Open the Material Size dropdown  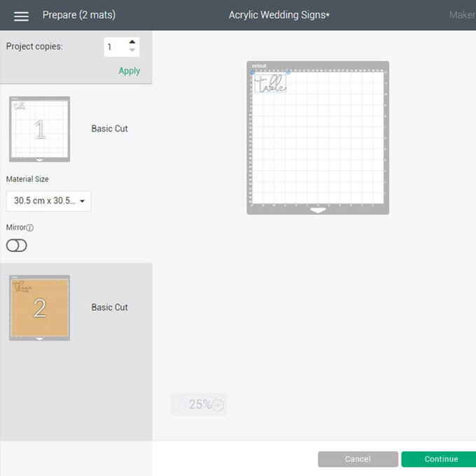click(x=48, y=202)
